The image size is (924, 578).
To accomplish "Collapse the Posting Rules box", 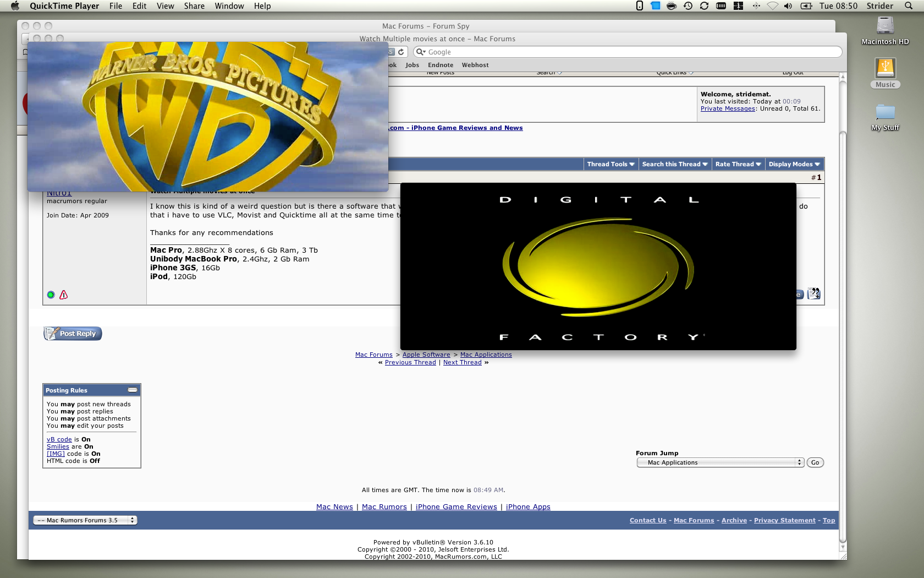I will (x=133, y=390).
